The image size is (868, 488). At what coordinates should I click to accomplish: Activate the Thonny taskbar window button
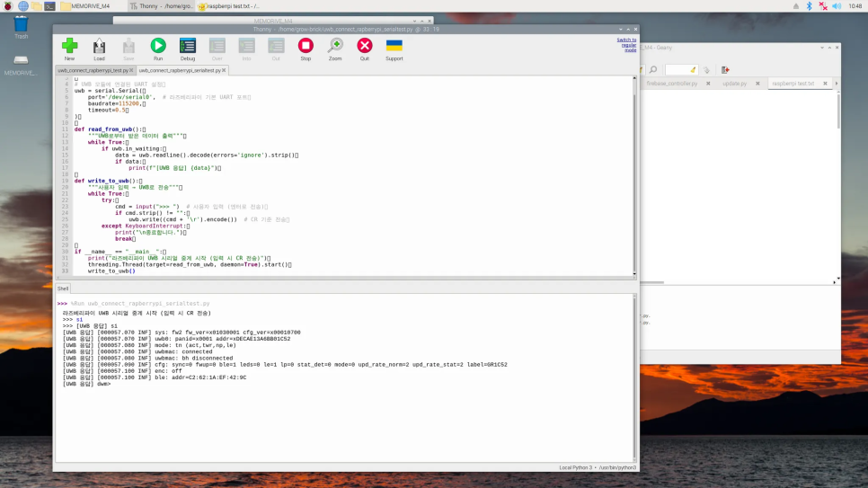point(161,6)
